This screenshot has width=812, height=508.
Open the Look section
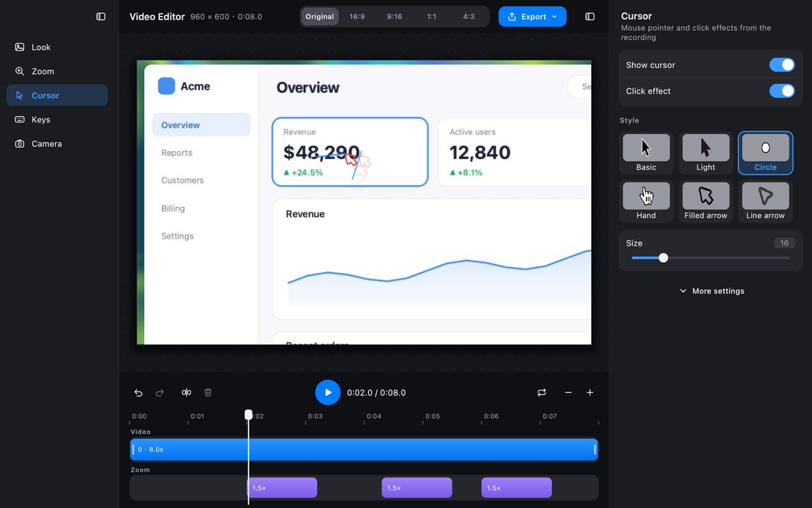[57, 47]
